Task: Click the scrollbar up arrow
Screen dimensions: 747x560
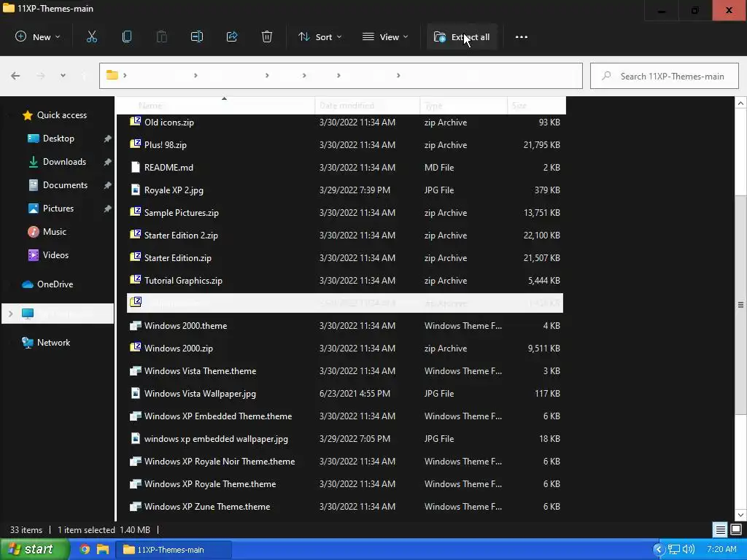Action: [x=740, y=104]
